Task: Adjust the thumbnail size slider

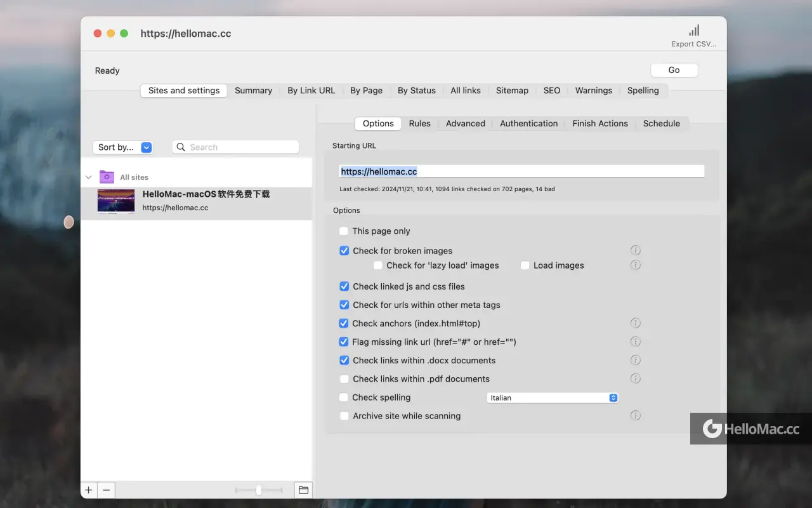Action: (x=259, y=490)
